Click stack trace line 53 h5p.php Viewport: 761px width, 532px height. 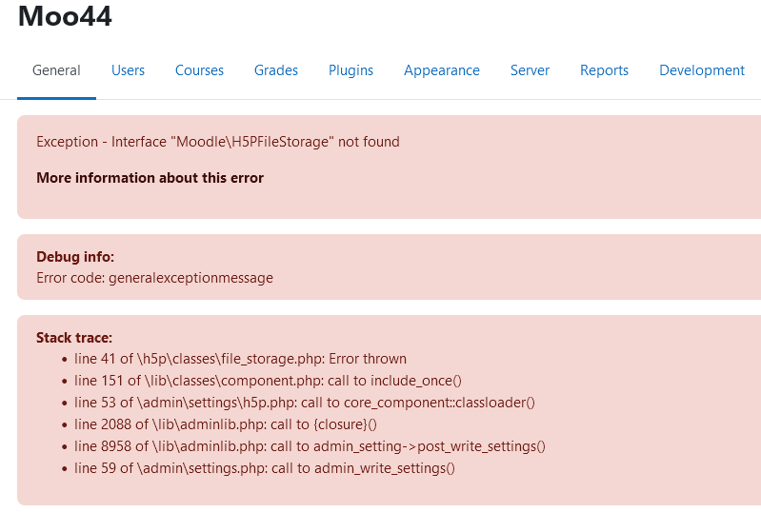304,403
